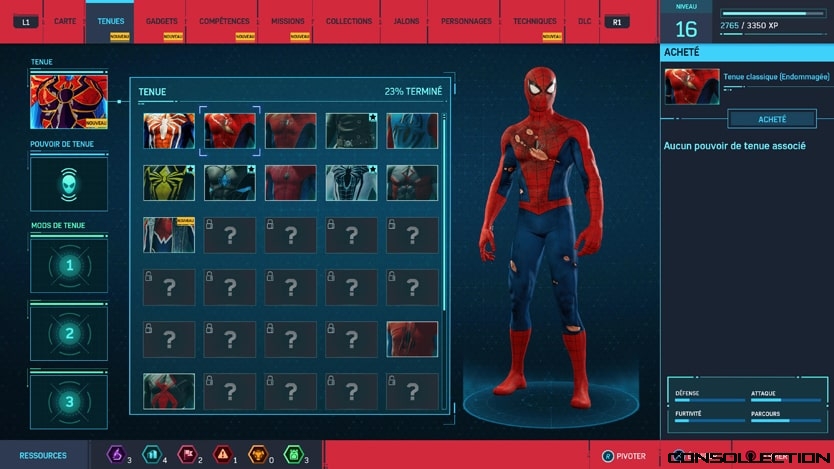Click the R stick Pivoter icon
Image resolution: width=834 pixels, height=469 pixels.
click(607, 456)
